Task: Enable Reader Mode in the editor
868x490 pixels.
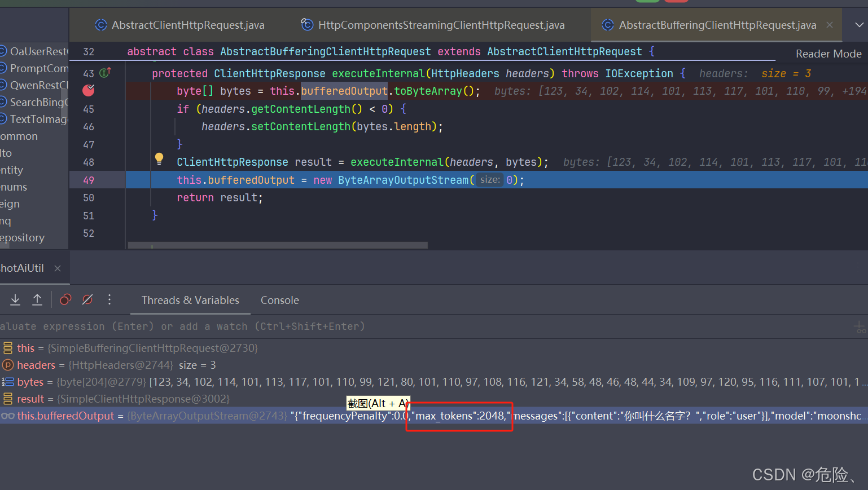Action: pyautogui.click(x=828, y=54)
